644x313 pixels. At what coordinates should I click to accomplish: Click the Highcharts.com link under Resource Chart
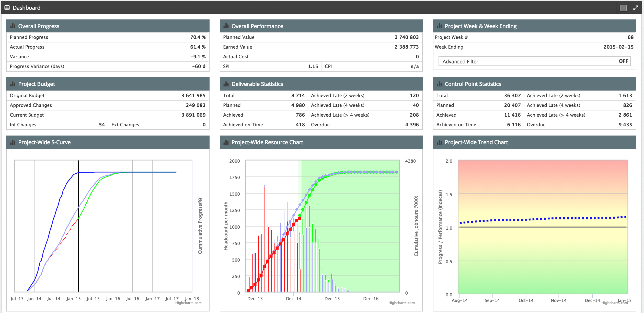[401, 303]
